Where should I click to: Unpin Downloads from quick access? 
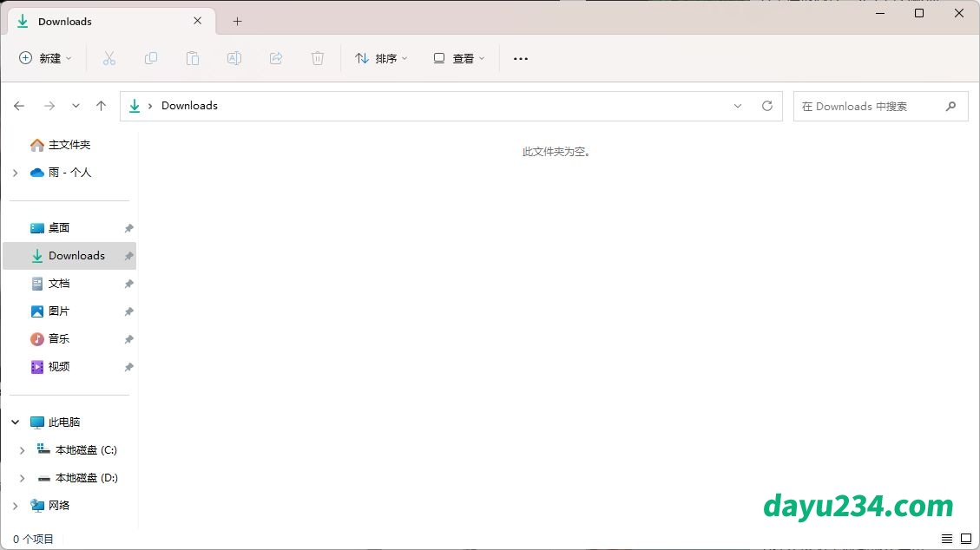[x=128, y=256]
